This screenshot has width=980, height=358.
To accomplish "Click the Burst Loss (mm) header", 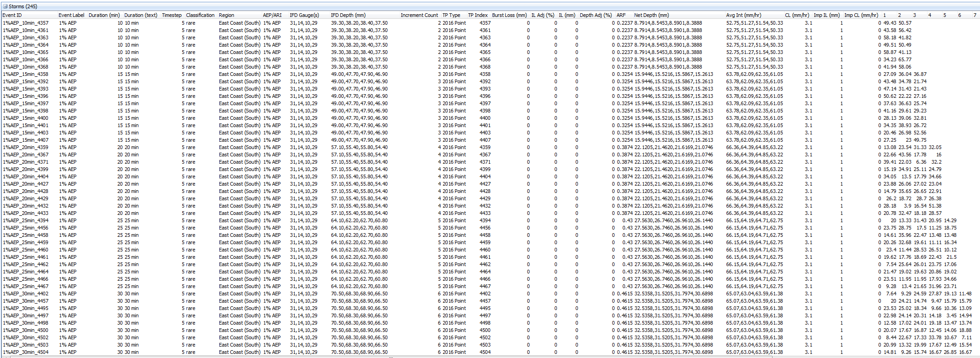I will pyautogui.click(x=509, y=15).
